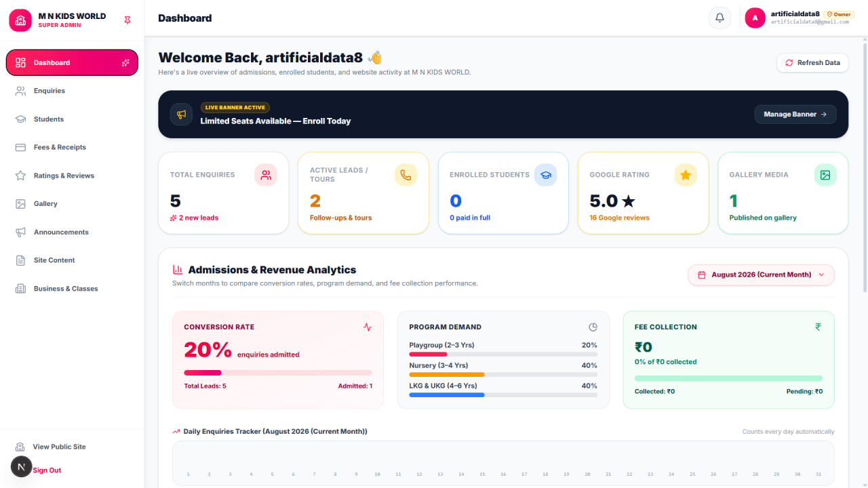This screenshot has width=868, height=488.
Task: Open Ratings & Reviews page
Action: [x=72, y=176]
